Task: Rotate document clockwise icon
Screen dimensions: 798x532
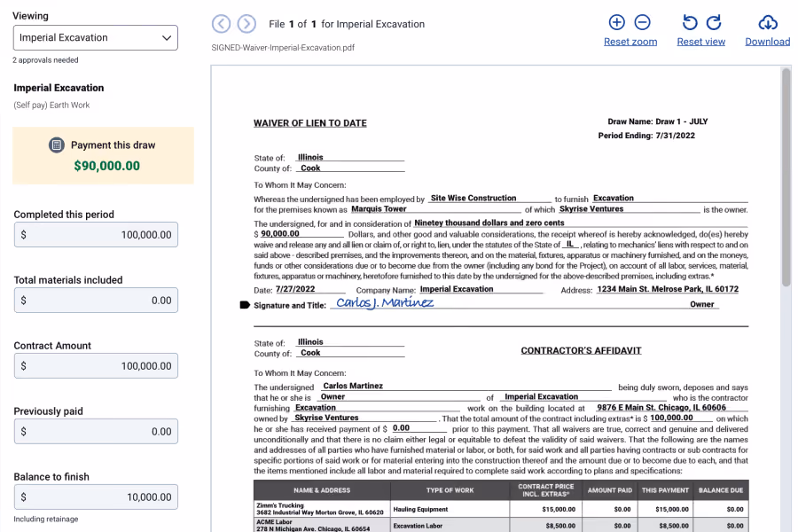Action: (714, 22)
